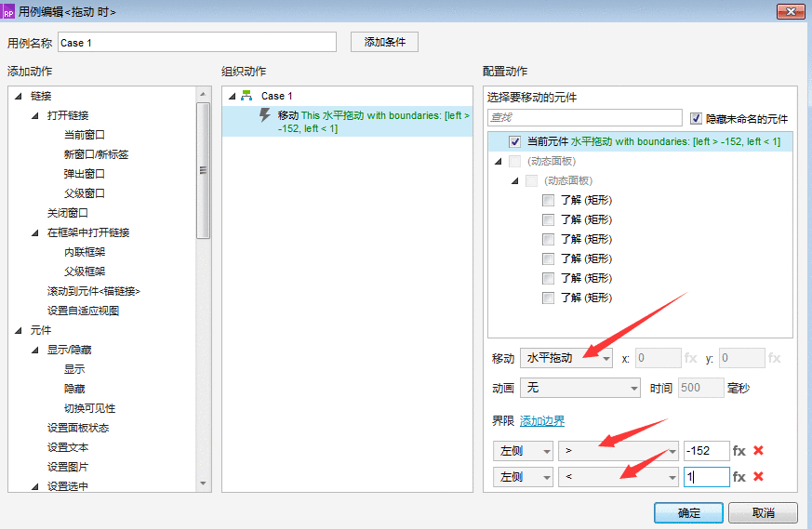
Task: Click the 查找 search field
Action: tap(585, 117)
